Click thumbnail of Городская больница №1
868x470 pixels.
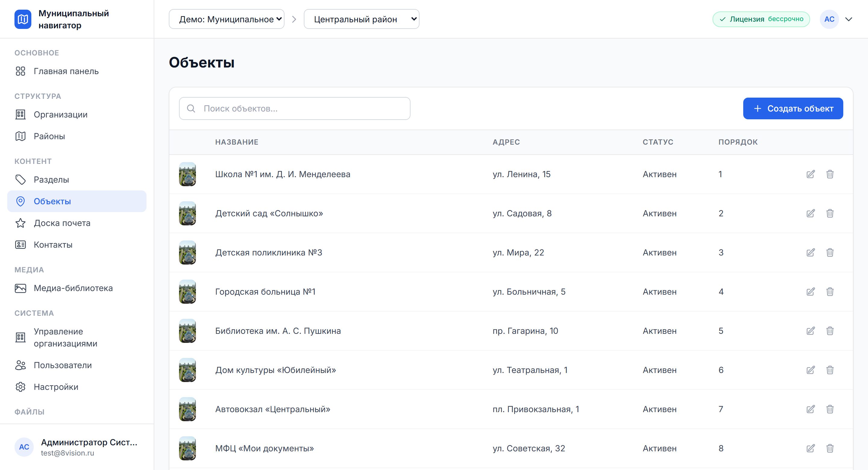tap(187, 292)
